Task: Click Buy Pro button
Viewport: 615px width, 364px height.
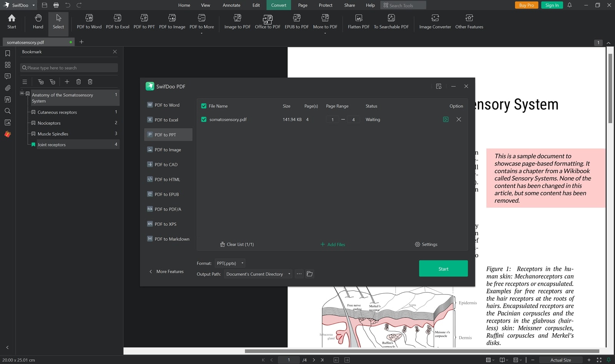Action: pos(527,5)
